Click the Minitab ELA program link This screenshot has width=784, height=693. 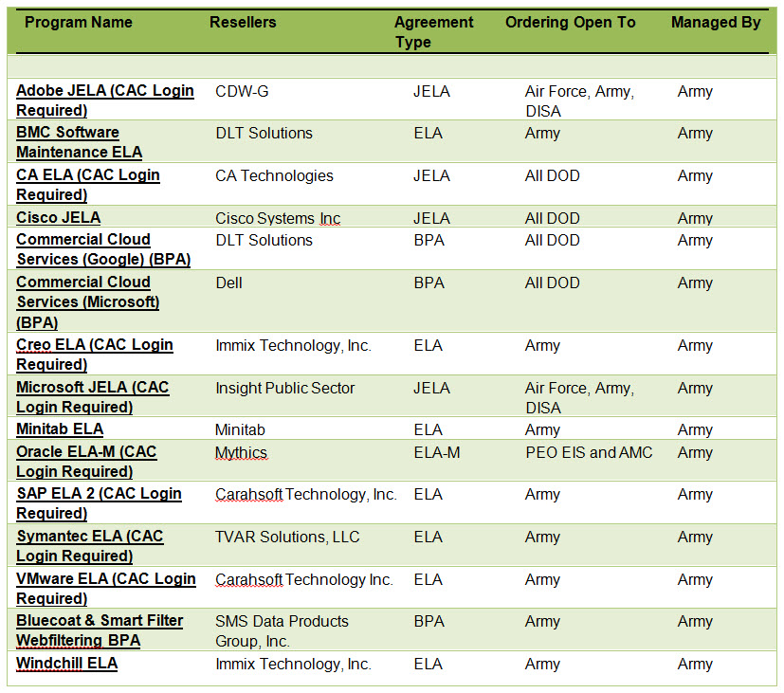[60, 429]
